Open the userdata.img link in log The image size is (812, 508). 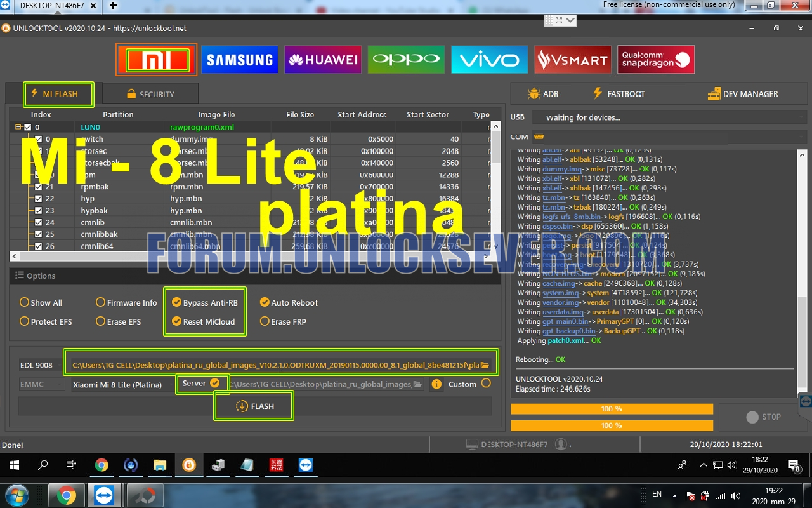tap(563, 312)
